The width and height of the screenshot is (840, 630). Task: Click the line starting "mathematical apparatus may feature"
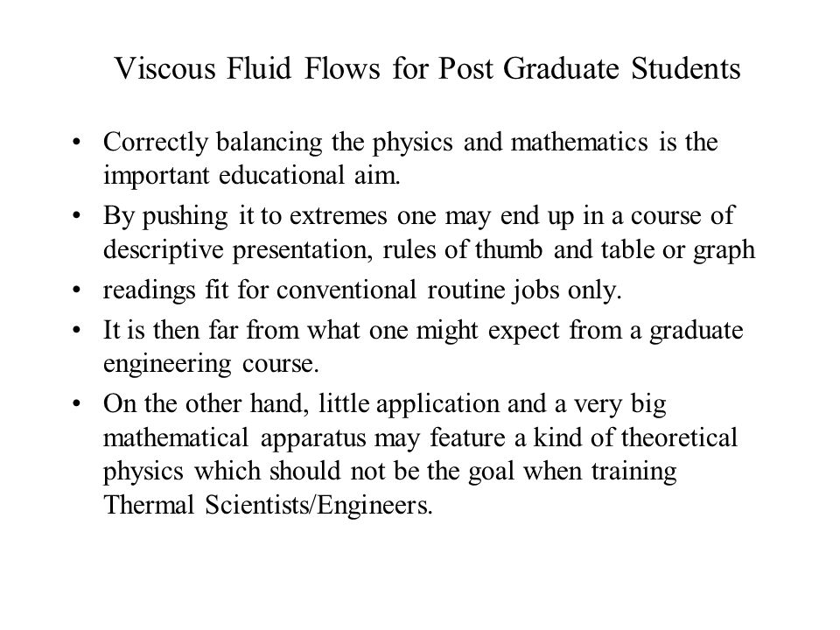(421, 437)
